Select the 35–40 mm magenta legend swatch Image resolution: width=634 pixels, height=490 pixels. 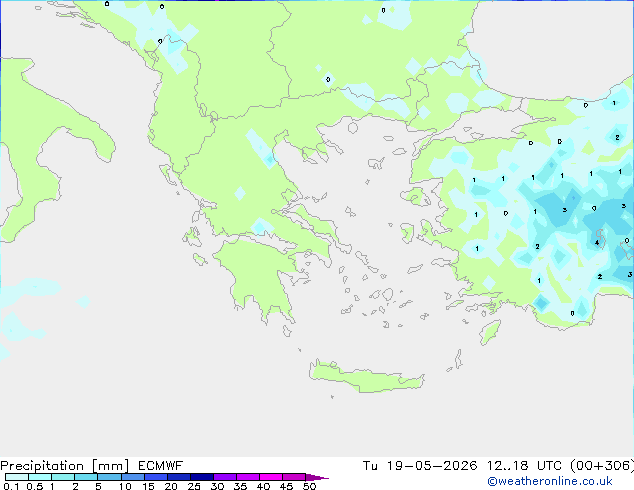(247, 477)
